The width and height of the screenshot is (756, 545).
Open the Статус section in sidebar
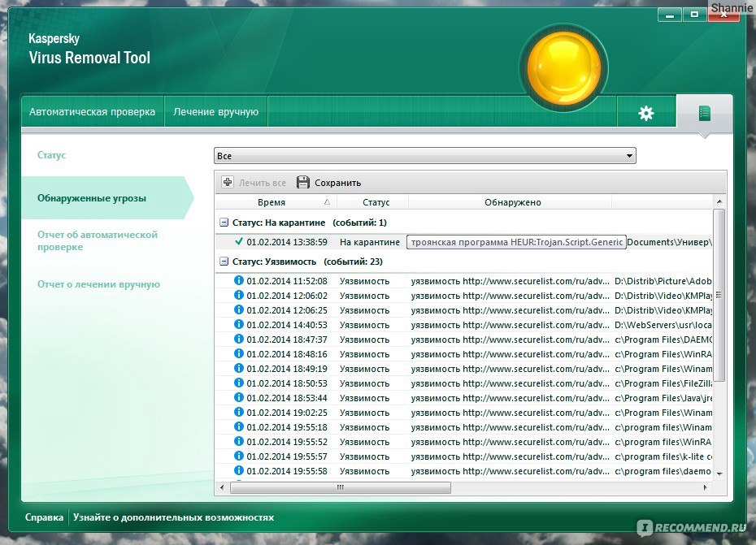pyautogui.click(x=51, y=155)
